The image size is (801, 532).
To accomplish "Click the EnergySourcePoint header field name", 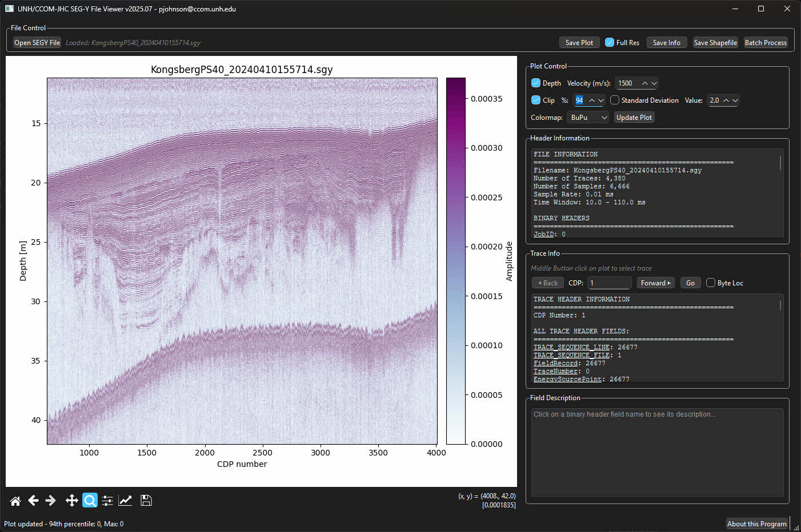I will [567, 379].
